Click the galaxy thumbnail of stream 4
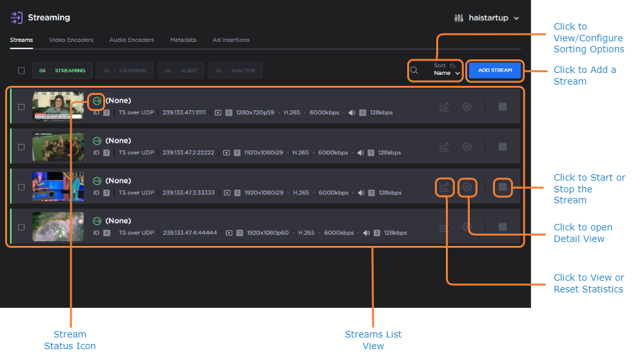 tap(58, 227)
